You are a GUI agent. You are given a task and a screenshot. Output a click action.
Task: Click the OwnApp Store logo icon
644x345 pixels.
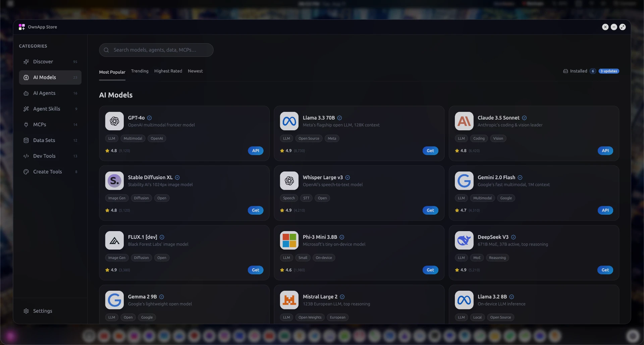22,27
